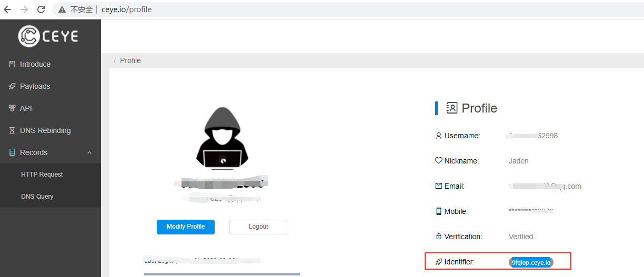
Task: Click the 9fqiop.ceye.io identifier badge
Action: point(531,262)
